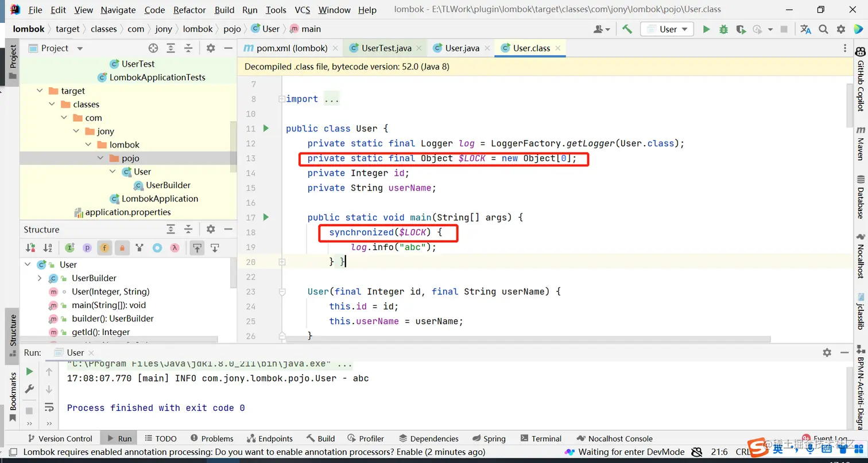Open the account menu dropdown in the toolbar
Viewport: 868px width, 463px height.
click(x=602, y=29)
